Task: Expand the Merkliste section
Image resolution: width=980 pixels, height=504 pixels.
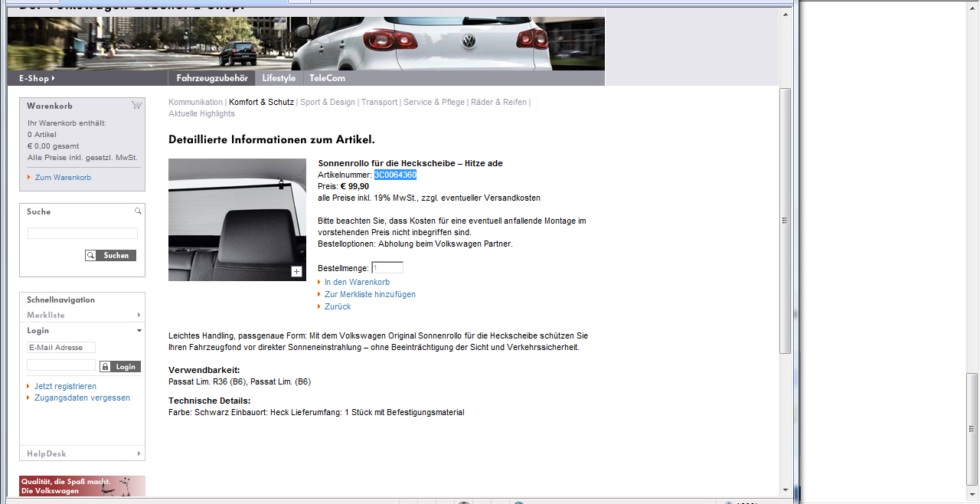Action: [x=139, y=315]
